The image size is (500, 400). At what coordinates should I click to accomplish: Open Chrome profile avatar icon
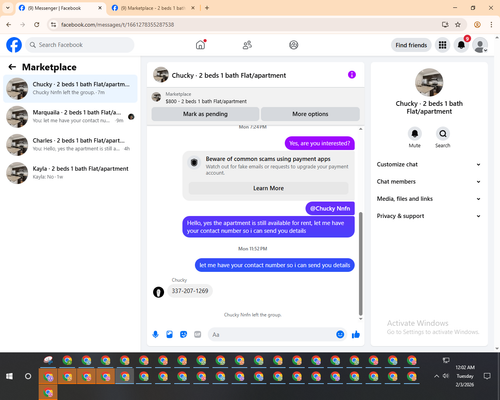coord(477,25)
